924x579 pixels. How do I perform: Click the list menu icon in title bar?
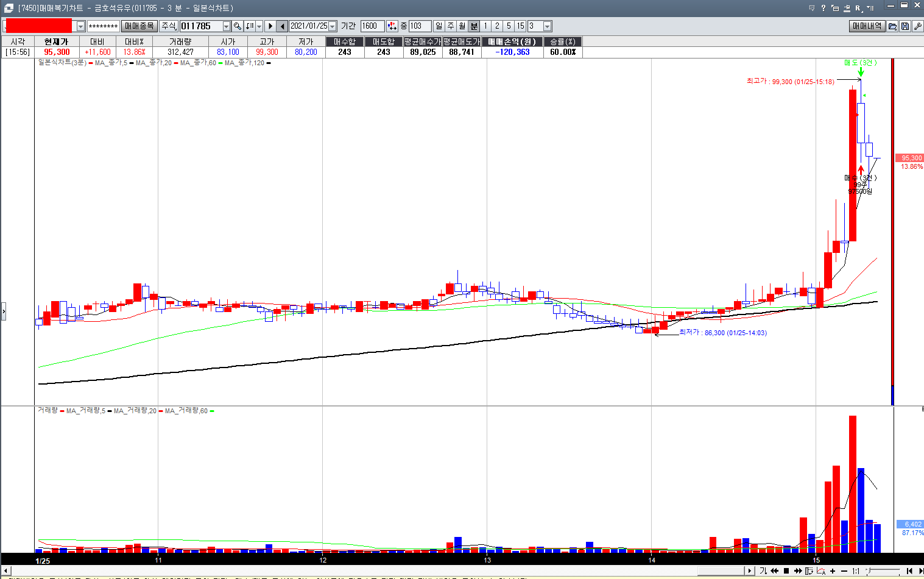(x=870, y=8)
